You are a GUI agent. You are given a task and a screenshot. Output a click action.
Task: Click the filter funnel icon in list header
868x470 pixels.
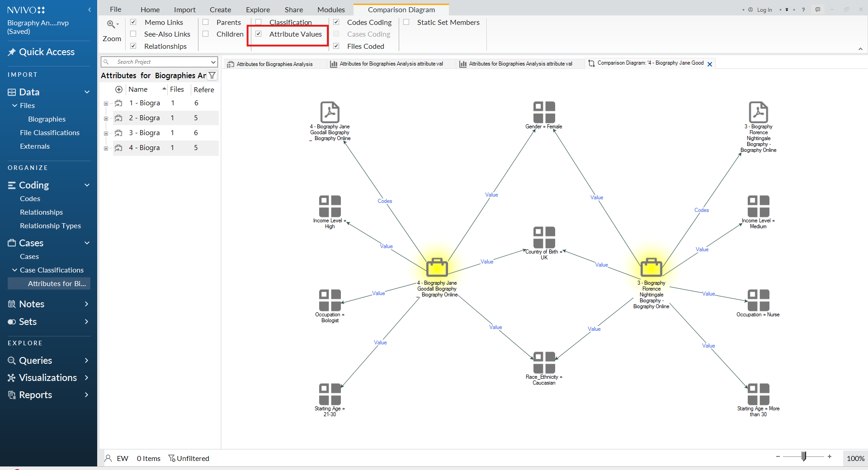(x=212, y=75)
